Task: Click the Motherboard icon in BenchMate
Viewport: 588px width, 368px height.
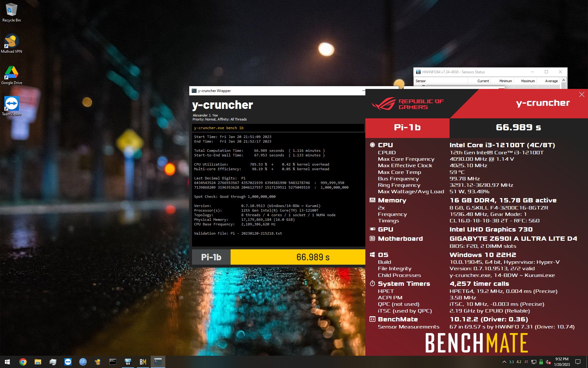Action: tap(372, 238)
